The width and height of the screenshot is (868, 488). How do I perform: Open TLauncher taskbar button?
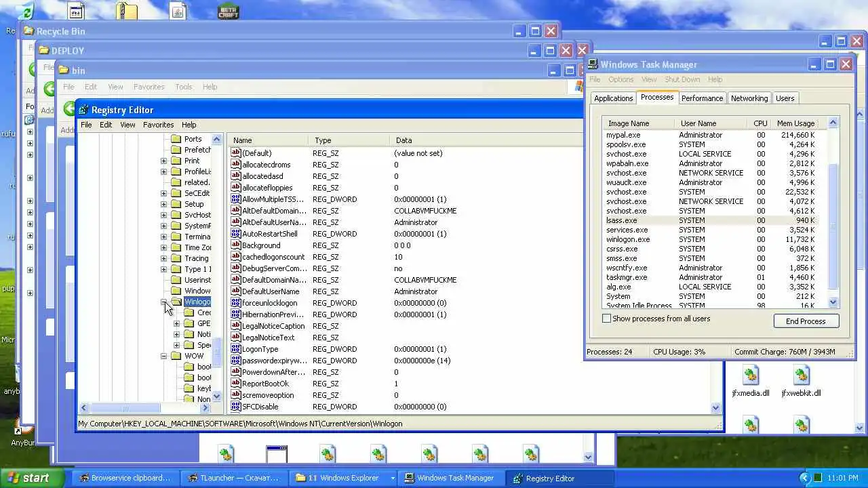234,478
